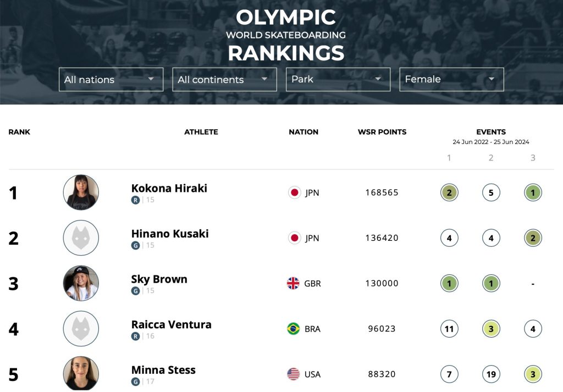Expand the All continents filter
Screen dimensions: 563x392
(x=224, y=79)
